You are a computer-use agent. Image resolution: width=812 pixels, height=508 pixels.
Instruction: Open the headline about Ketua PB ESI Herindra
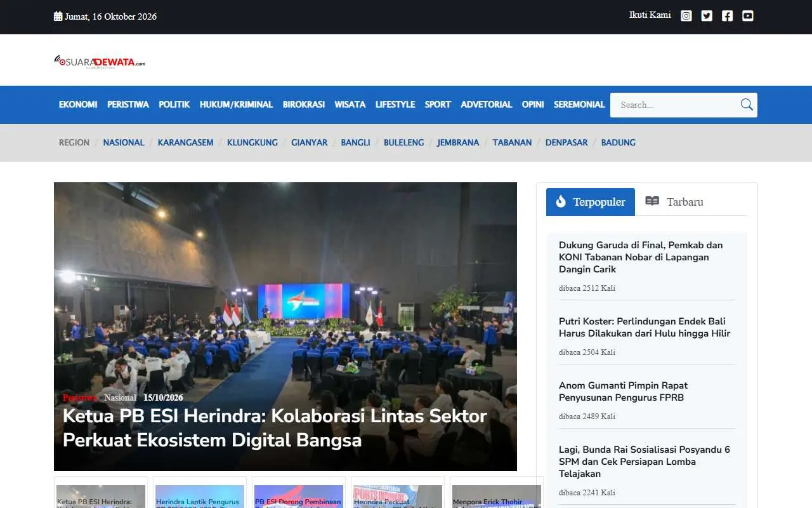click(275, 428)
